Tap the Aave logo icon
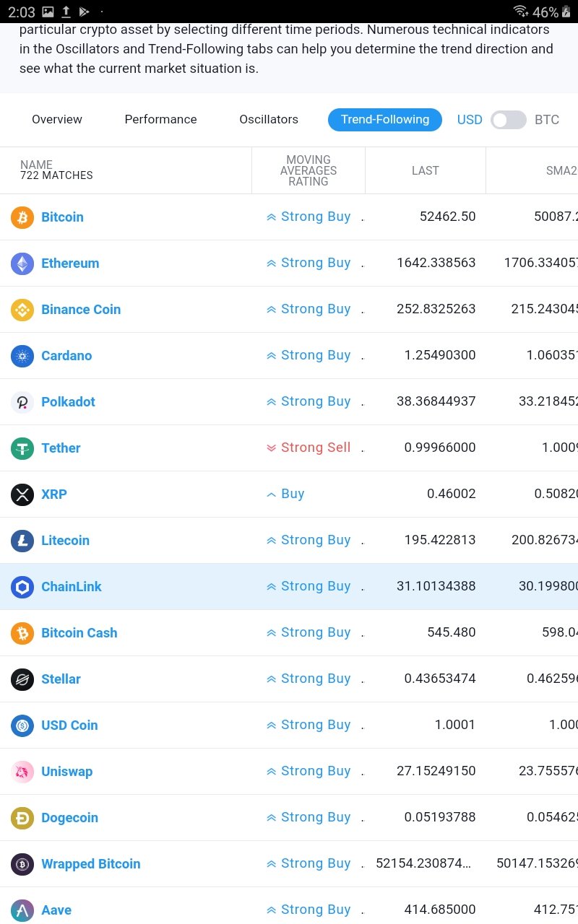 coord(22,910)
